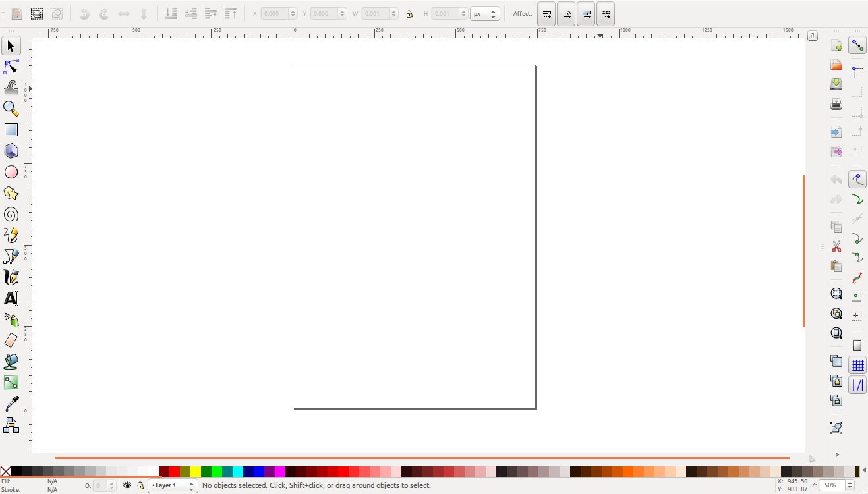
Task: Pick the red palette swatch
Action: (x=175, y=472)
